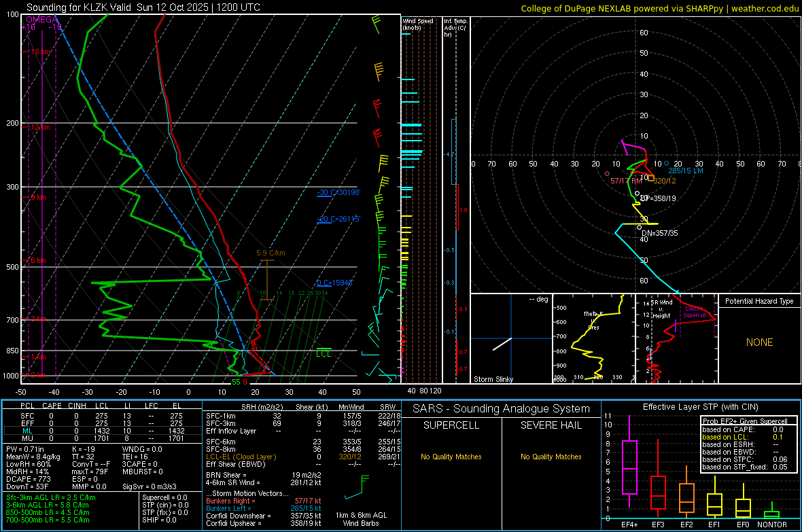Click the green LCL label on skew-T
This screenshot has width=802, height=532.
tap(324, 353)
